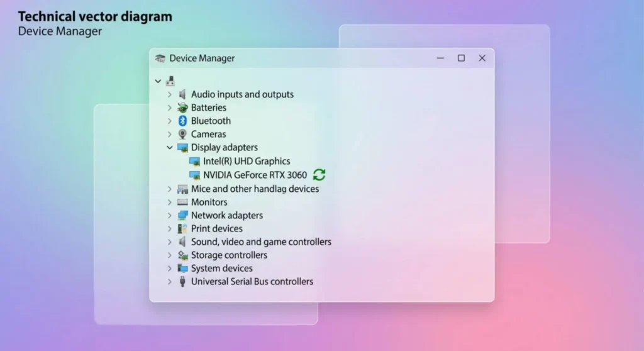Expand the Bluetooth chevron
644x351 pixels.
click(170, 121)
